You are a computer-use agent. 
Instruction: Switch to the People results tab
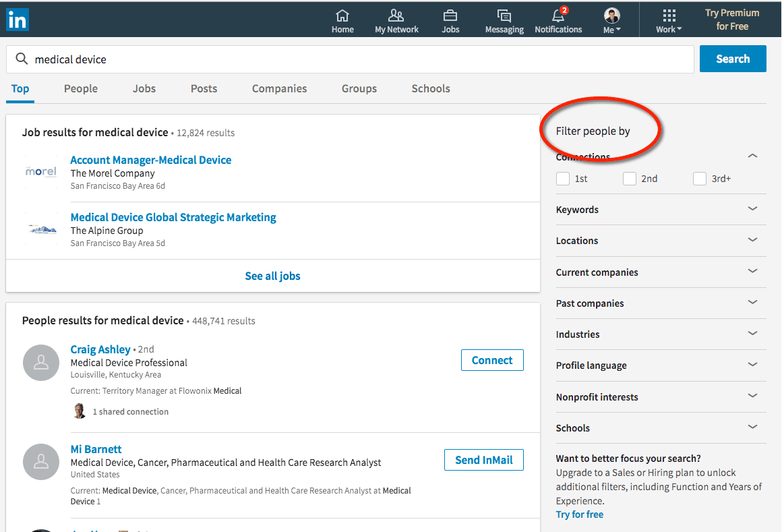pos(80,88)
